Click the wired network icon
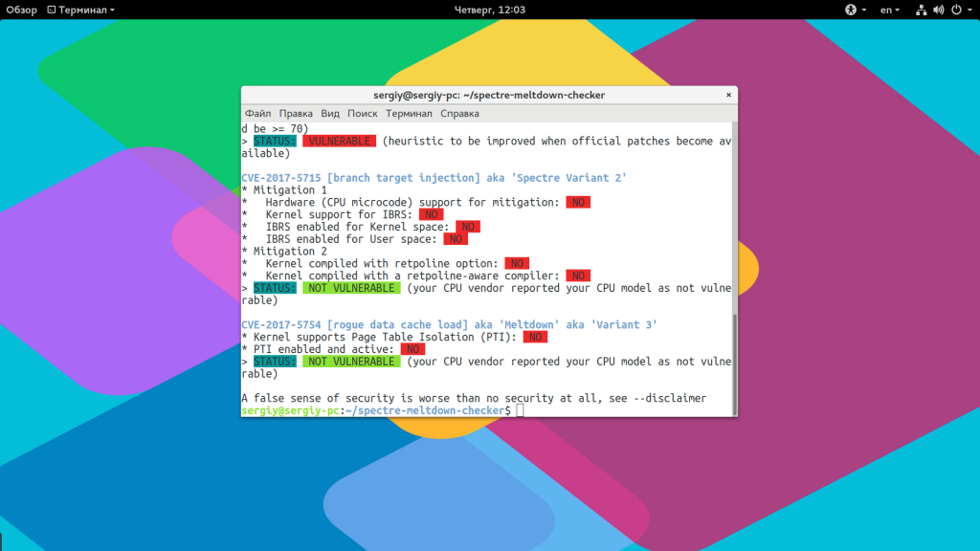The width and height of the screenshot is (980, 551). tap(921, 10)
